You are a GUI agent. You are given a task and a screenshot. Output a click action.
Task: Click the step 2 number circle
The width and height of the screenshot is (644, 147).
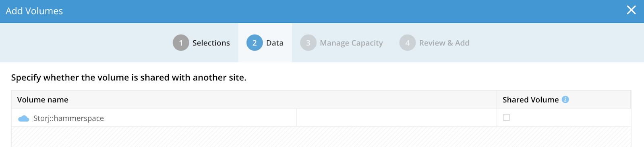[255, 43]
